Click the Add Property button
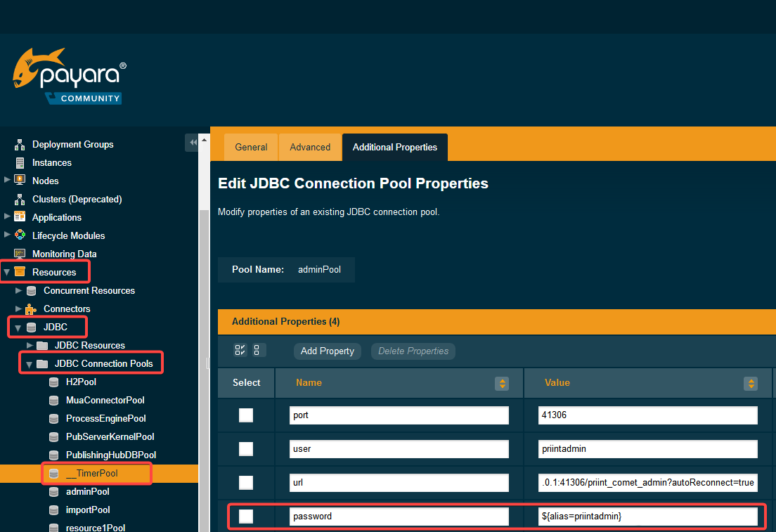776x532 pixels. point(327,351)
